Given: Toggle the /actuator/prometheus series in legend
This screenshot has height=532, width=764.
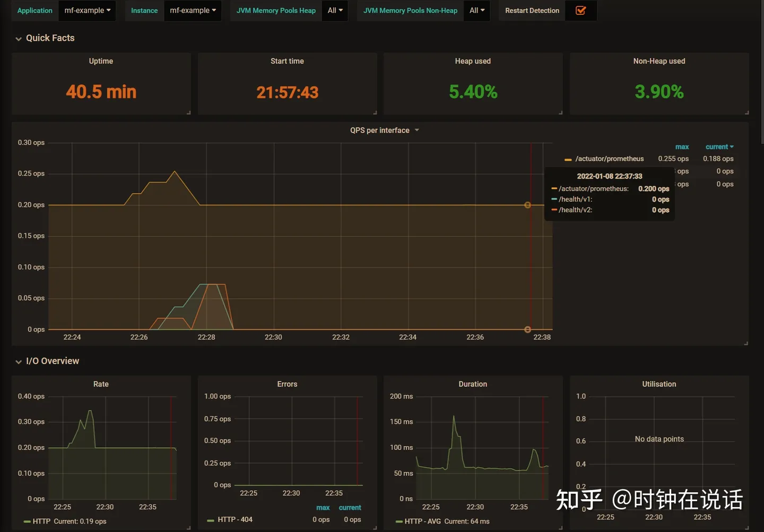Looking at the screenshot, I should pyautogui.click(x=609, y=159).
